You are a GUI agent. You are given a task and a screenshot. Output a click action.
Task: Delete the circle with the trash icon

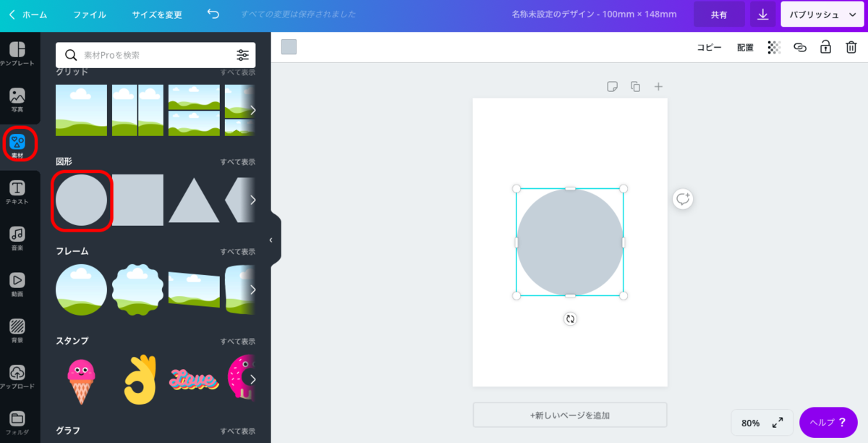(851, 47)
